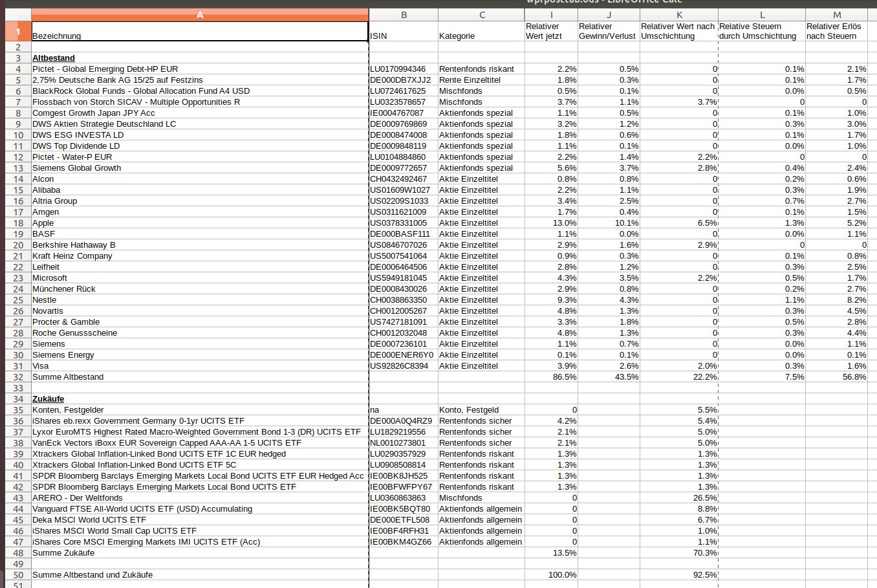This screenshot has width=877, height=588.
Task: Select column L header
Action: point(762,15)
